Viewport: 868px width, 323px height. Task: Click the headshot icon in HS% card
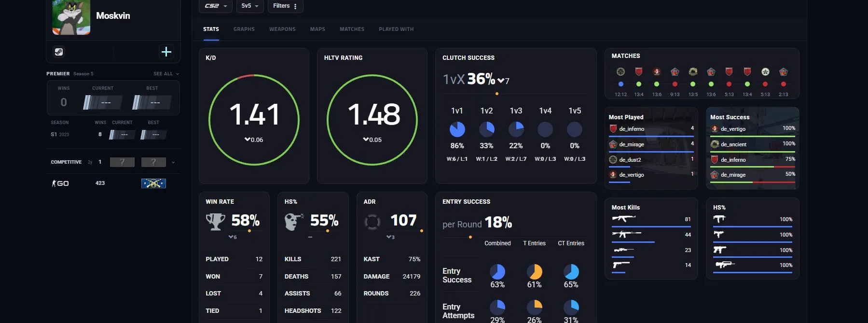294,222
